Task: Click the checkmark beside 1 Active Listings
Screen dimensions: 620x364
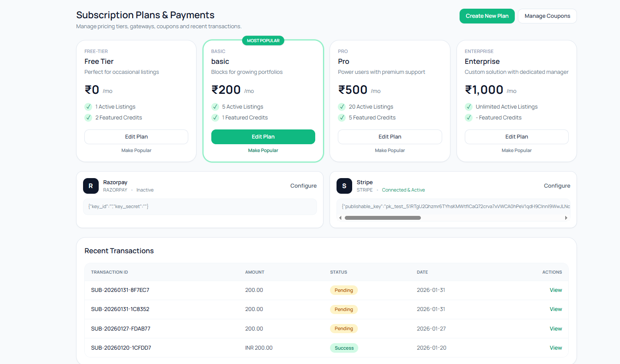Action: 88,106
